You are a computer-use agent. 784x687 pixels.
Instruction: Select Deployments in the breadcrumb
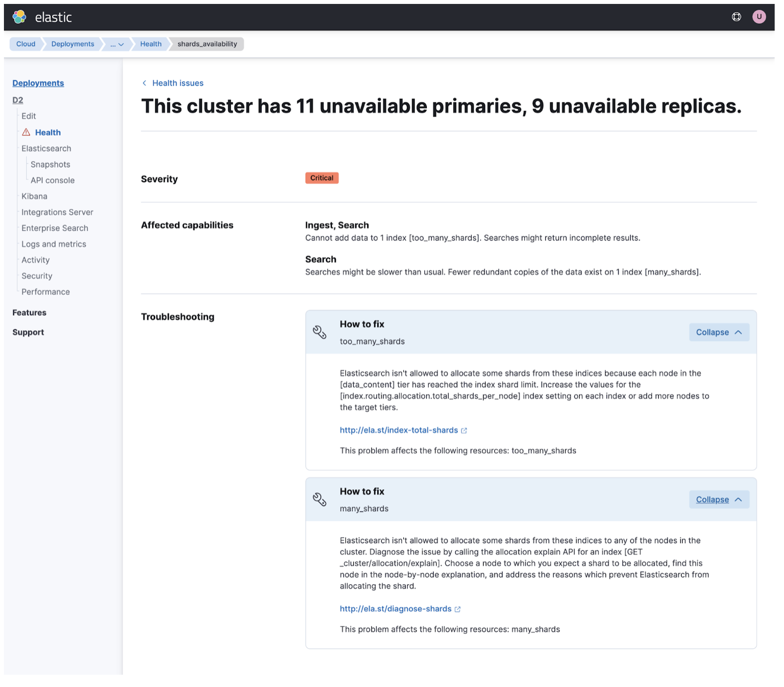[73, 44]
